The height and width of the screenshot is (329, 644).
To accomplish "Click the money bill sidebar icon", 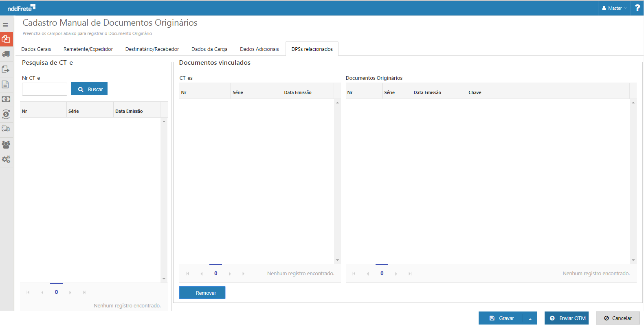I will click(6, 99).
